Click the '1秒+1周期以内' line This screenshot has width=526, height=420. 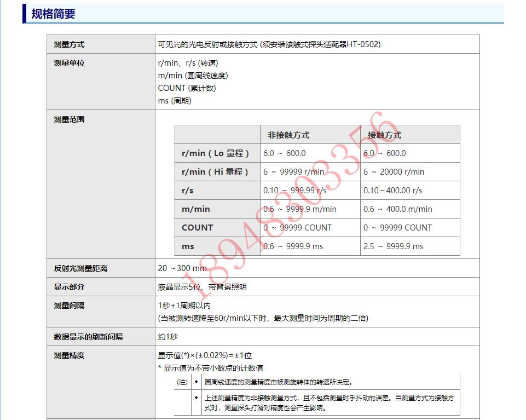click(184, 306)
